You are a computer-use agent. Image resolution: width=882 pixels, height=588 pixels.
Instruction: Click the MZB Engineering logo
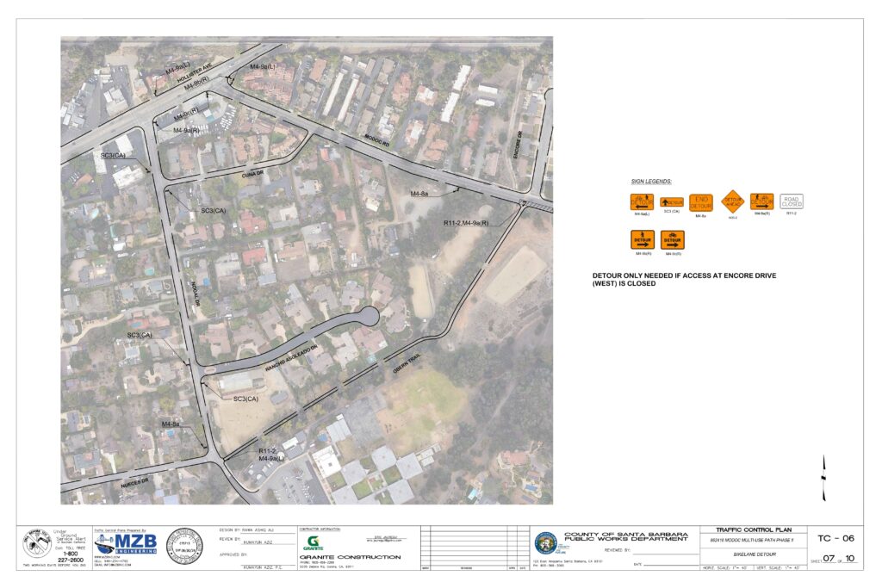[126, 544]
